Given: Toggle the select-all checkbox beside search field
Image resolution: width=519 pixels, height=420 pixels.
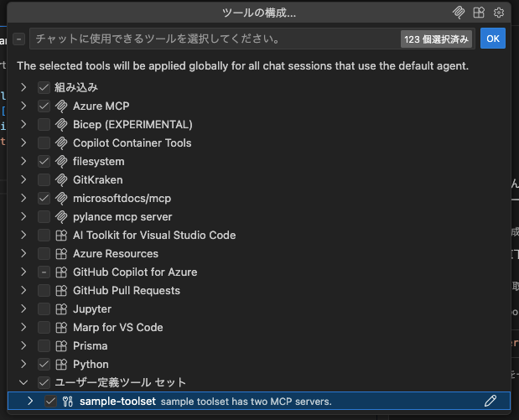Looking at the screenshot, I should click(x=19, y=39).
